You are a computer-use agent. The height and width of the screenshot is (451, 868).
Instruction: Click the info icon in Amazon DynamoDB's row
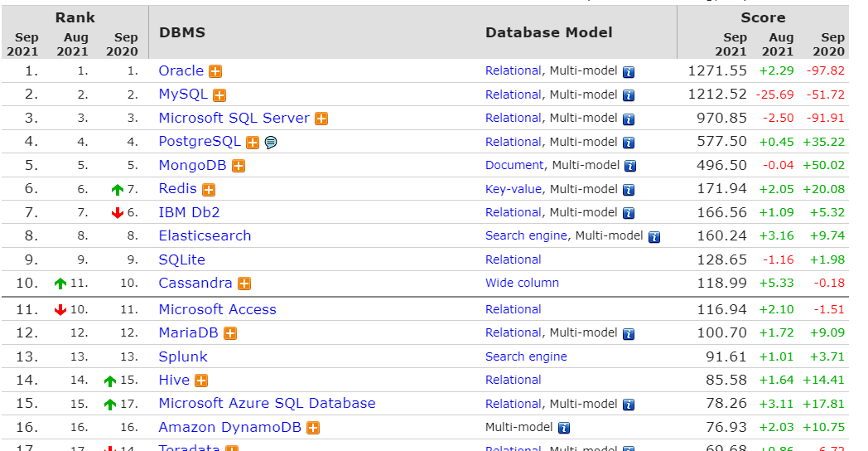(x=564, y=428)
